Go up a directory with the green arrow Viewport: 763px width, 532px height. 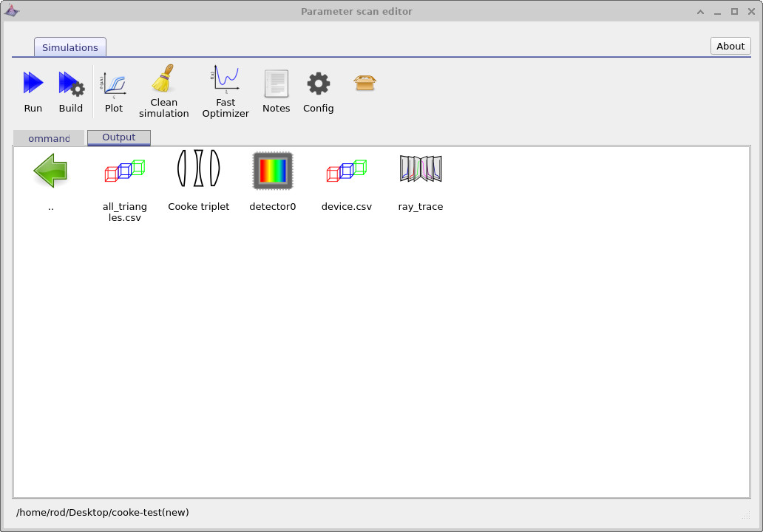coord(50,170)
